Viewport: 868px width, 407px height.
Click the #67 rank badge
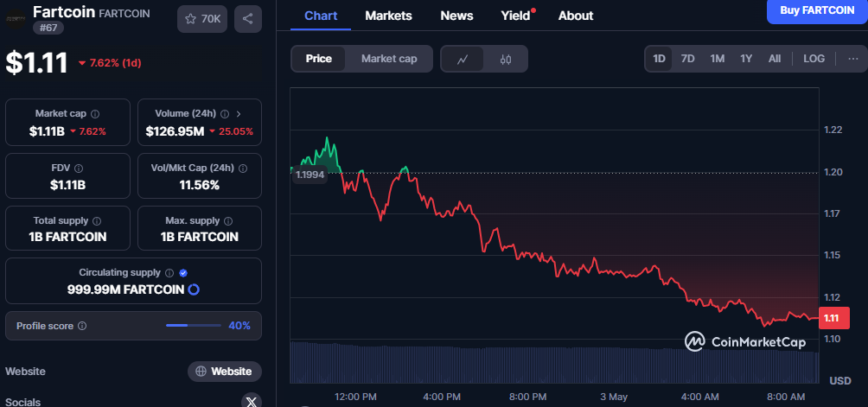48,28
